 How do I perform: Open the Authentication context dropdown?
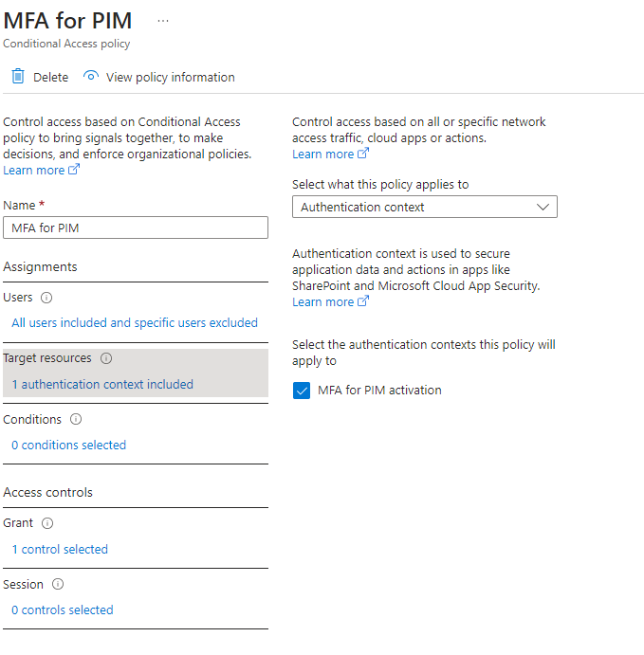click(x=425, y=207)
